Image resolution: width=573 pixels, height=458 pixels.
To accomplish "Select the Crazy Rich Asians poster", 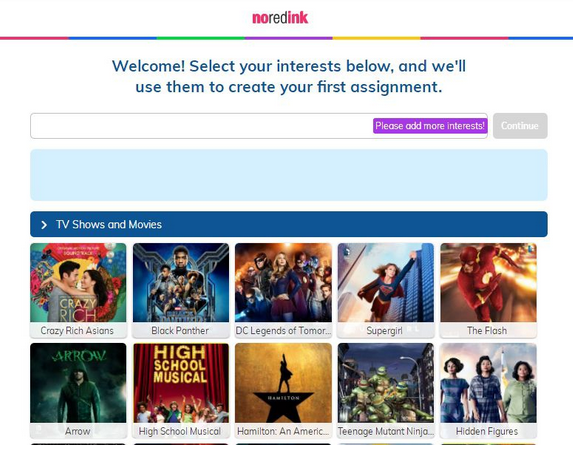I will pyautogui.click(x=78, y=291).
